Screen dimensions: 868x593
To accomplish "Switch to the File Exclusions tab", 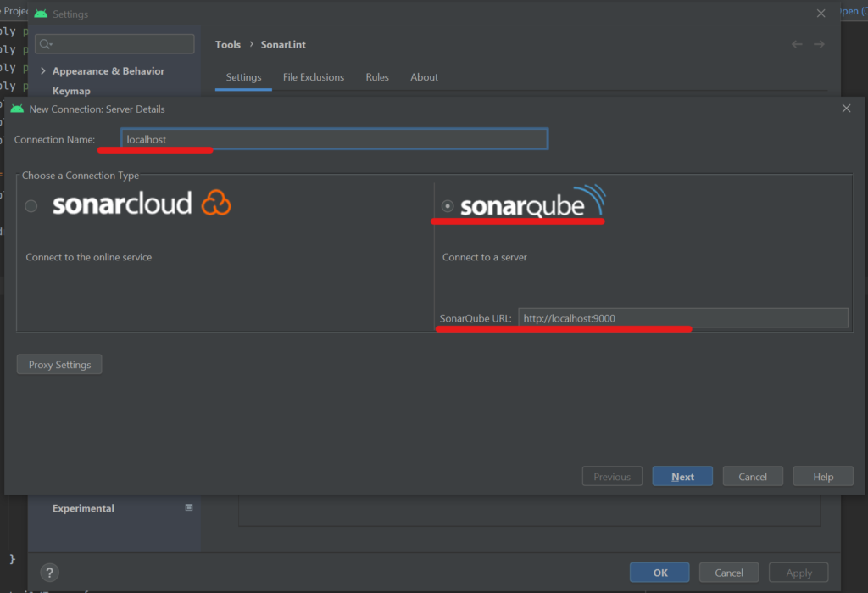I will coord(314,77).
